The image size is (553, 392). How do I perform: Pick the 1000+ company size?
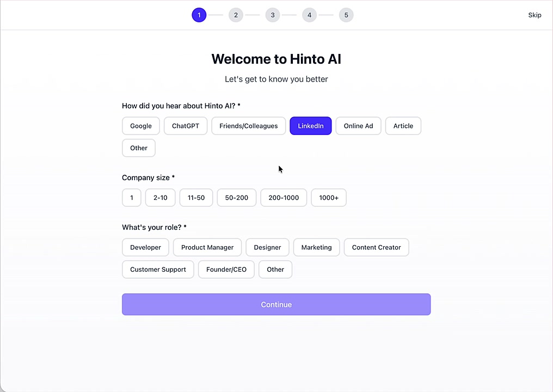pyautogui.click(x=329, y=198)
